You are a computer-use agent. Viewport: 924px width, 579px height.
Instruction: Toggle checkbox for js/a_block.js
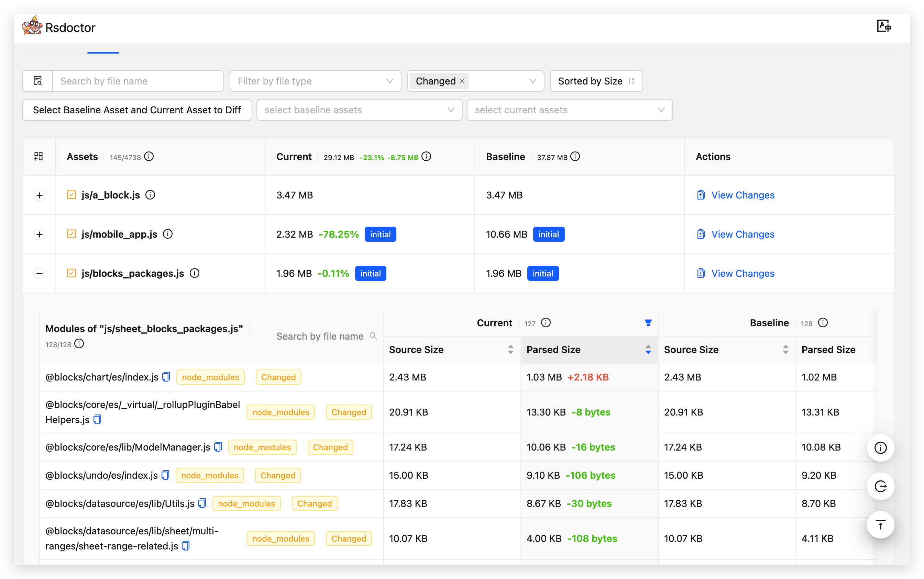pos(71,195)
